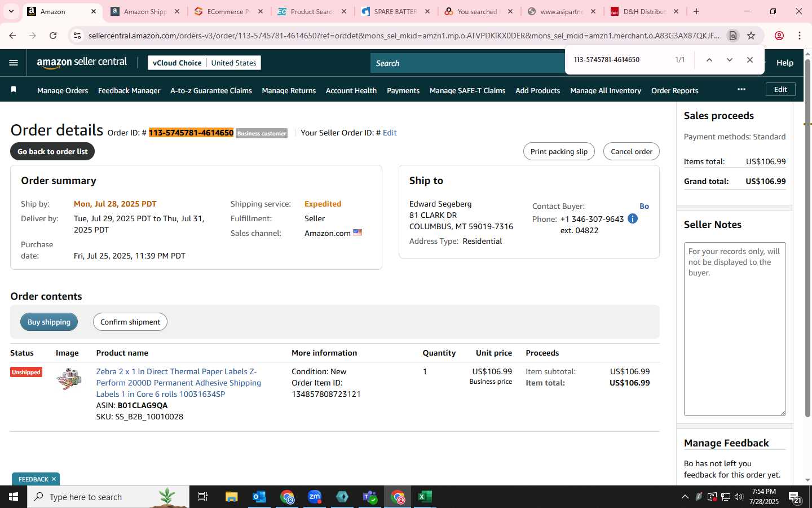Viewport: 812px width, 508px height.
Task: Click the US flag icon next to Amazon.com
Action: (x=358, y=233)
